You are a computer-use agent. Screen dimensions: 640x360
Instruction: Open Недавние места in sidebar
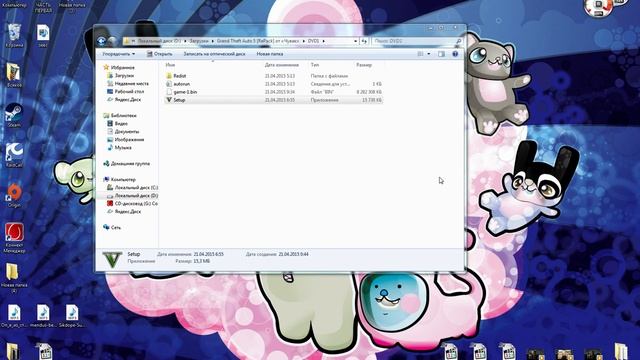coord(128,83)
